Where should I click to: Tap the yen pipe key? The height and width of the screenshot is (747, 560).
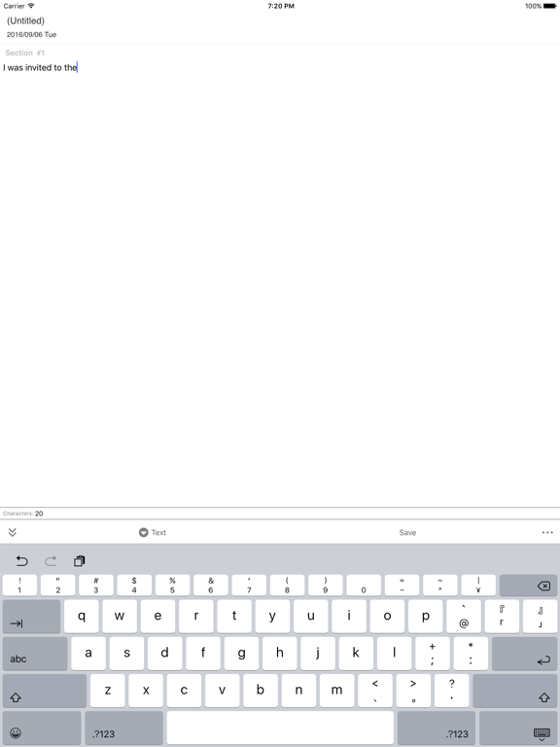pyautogui.click(x=478, y=586)
